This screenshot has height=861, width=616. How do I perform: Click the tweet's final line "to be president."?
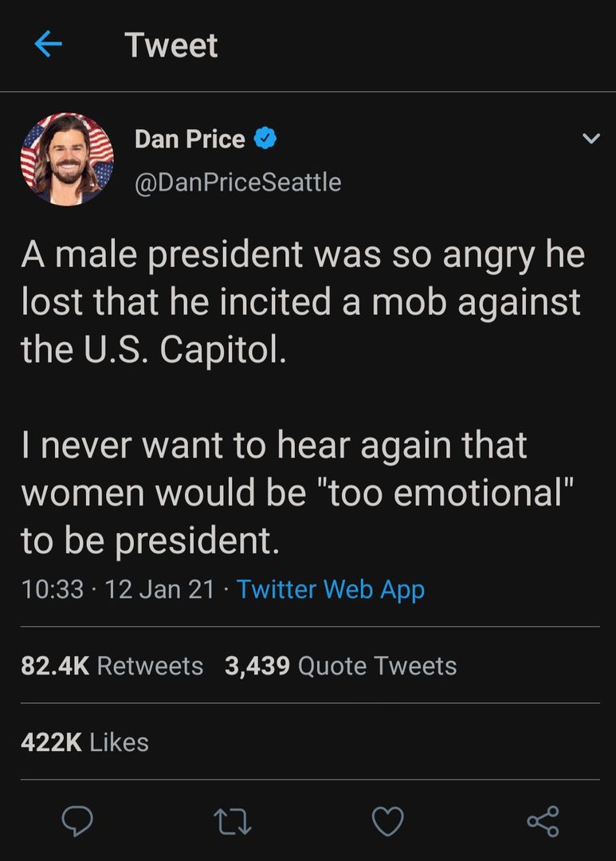click(150, 541)
